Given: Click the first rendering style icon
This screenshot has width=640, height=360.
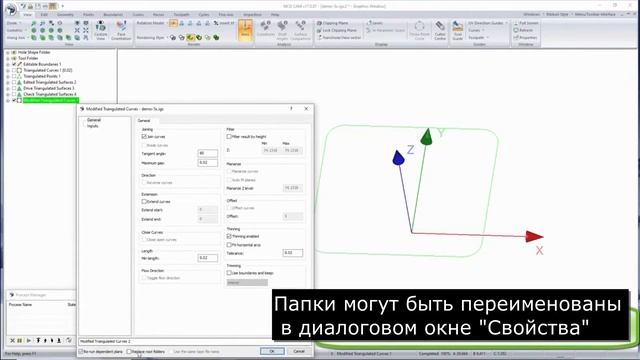Looking at the screenshot, I should click(x=173, y=38).
